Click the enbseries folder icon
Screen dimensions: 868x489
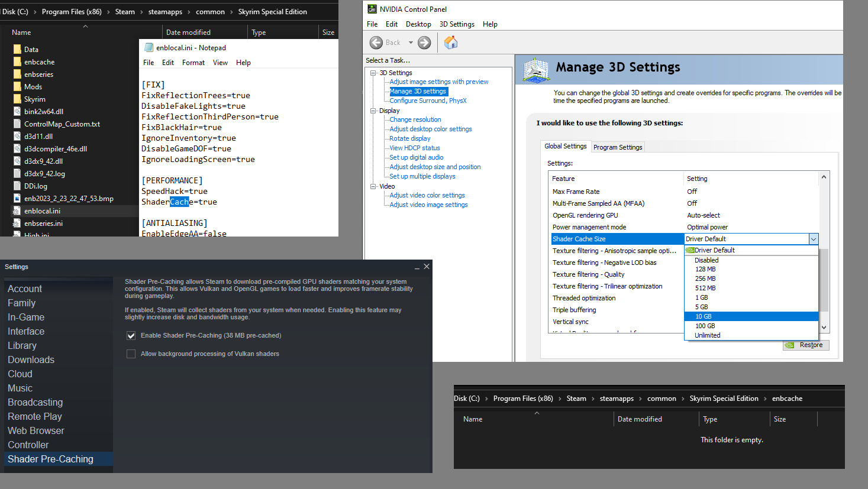[17, 75]
